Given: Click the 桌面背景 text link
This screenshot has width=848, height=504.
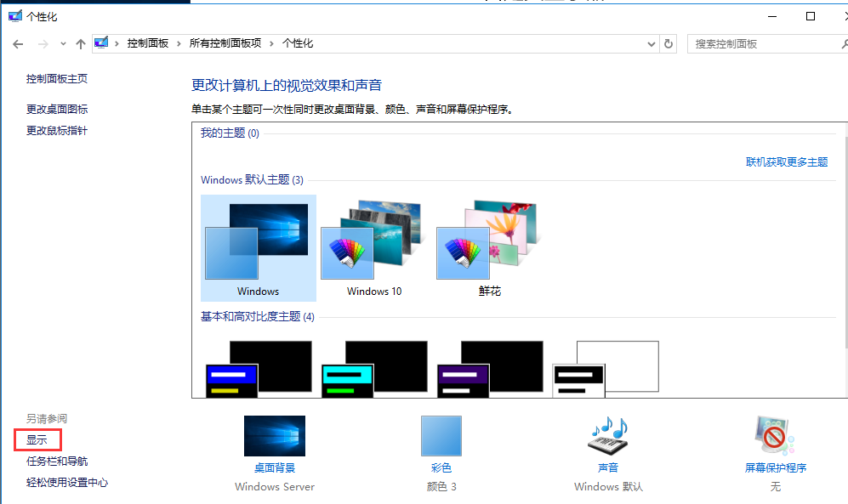Looking at the screenshot, I should click(x=275, y=467).
